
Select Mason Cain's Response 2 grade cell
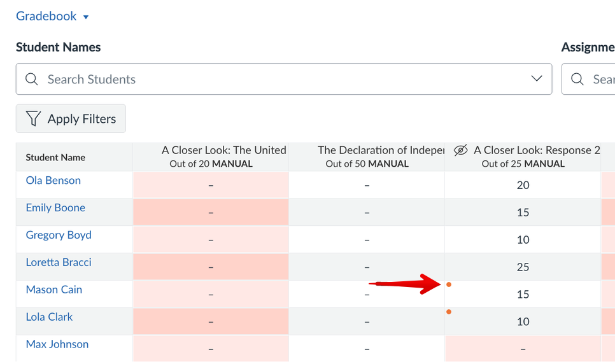point(523,295)
